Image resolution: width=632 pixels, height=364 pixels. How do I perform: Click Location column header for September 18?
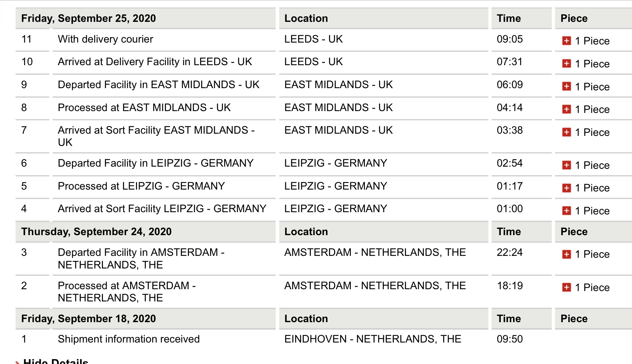[306, 319]
